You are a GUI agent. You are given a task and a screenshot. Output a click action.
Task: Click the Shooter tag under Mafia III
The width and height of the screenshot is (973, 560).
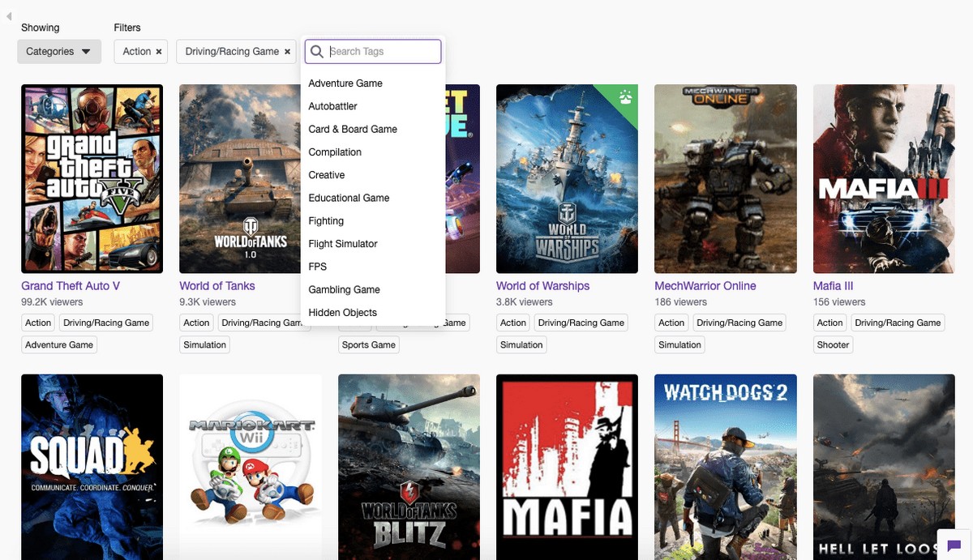coord(833,344)
